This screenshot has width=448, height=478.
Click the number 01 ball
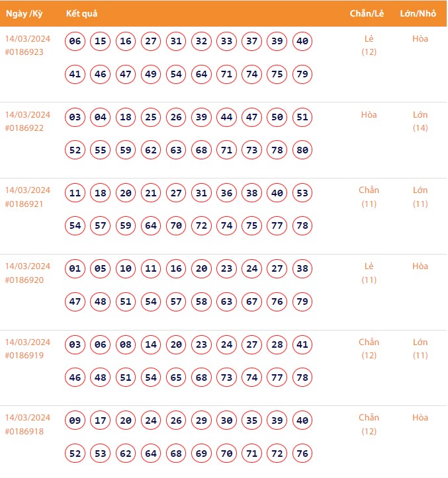[75, 269]
